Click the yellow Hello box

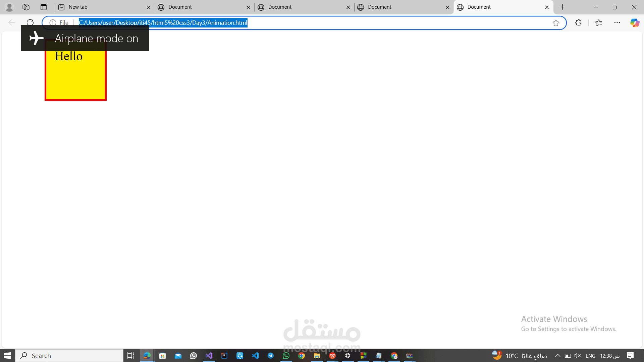pyautogui.click(x=75, y=77)
